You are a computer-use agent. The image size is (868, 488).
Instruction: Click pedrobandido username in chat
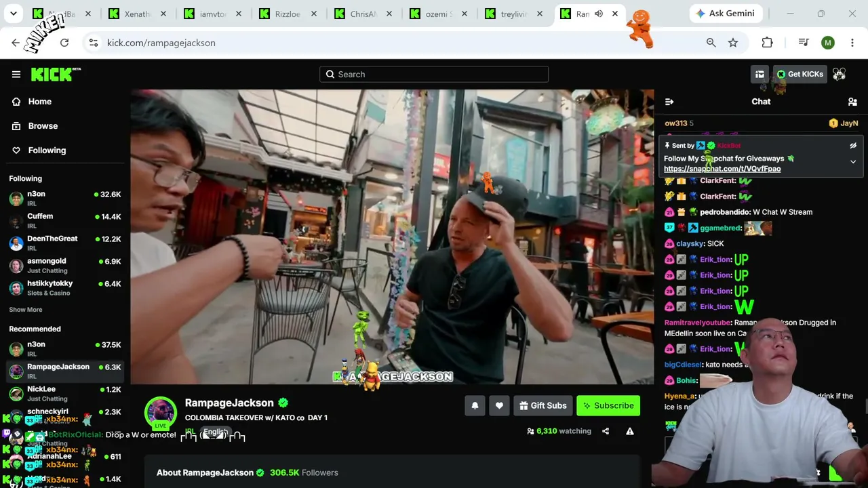725,212
